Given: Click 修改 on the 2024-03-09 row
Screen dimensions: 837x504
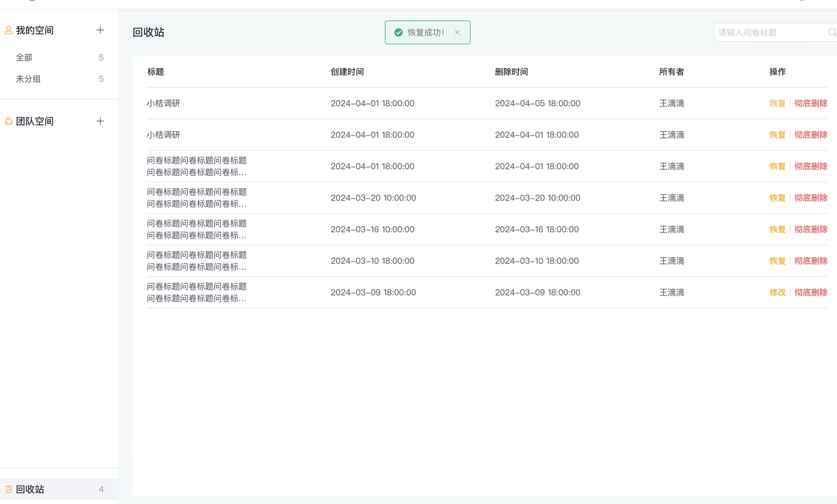Looking at the screenshot, I should tap(777, 292).
